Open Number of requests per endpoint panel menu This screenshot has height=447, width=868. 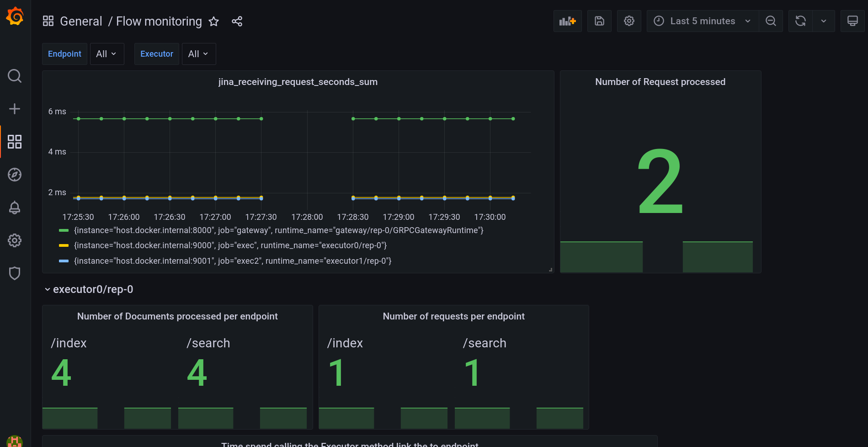pos(454,316)
